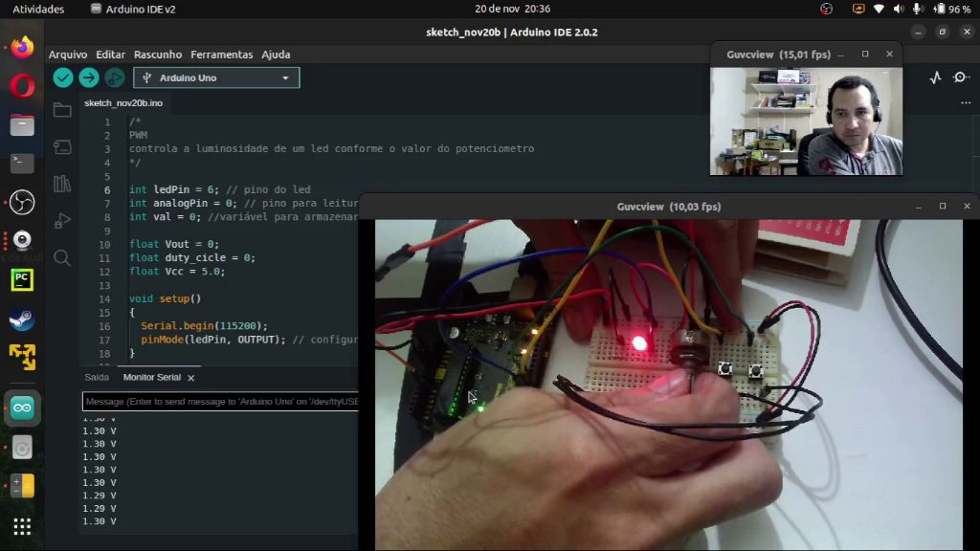Switch to the Saída tab
980x551 pixels.
click(x=96, y=377)
